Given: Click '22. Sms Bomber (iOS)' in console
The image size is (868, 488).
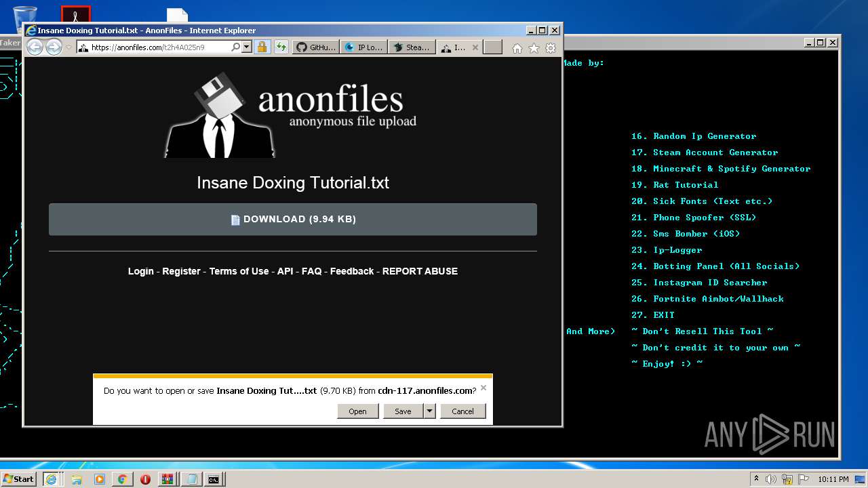Looking at the screenshot, I should (686, 234).
